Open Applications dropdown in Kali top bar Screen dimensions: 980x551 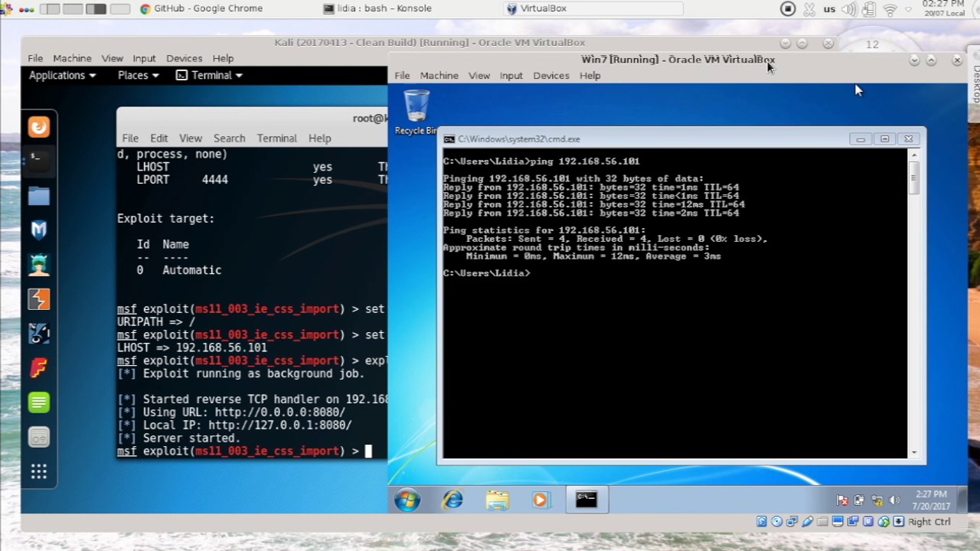click(x=62, y=75)
